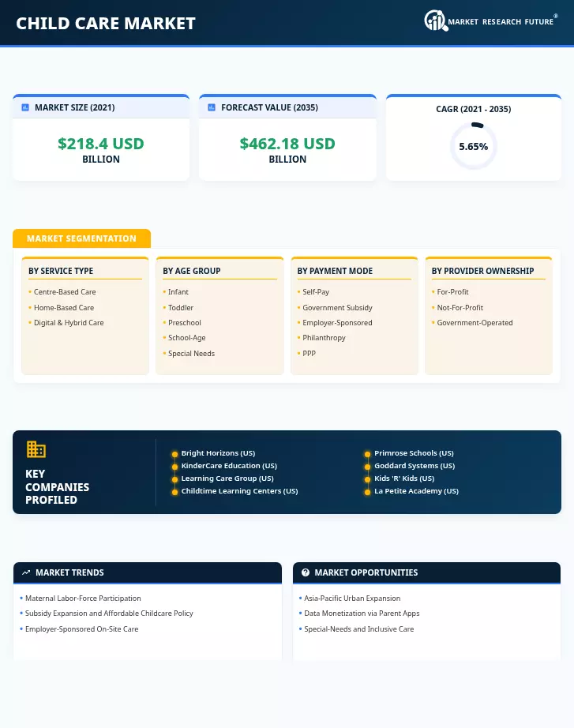Click Primrose Schools (US) company name
The height and width of the screenshot is (728, 574).
click(415, 453)
